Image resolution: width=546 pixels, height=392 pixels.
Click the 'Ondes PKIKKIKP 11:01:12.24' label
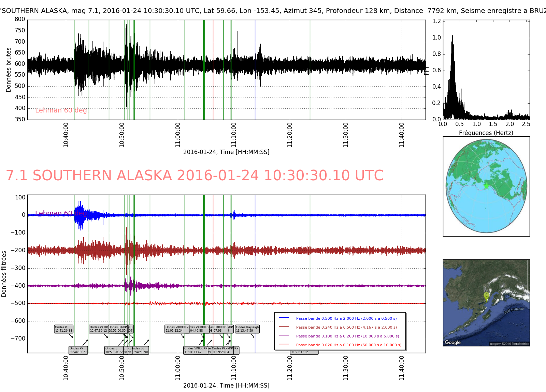[177, 329]
